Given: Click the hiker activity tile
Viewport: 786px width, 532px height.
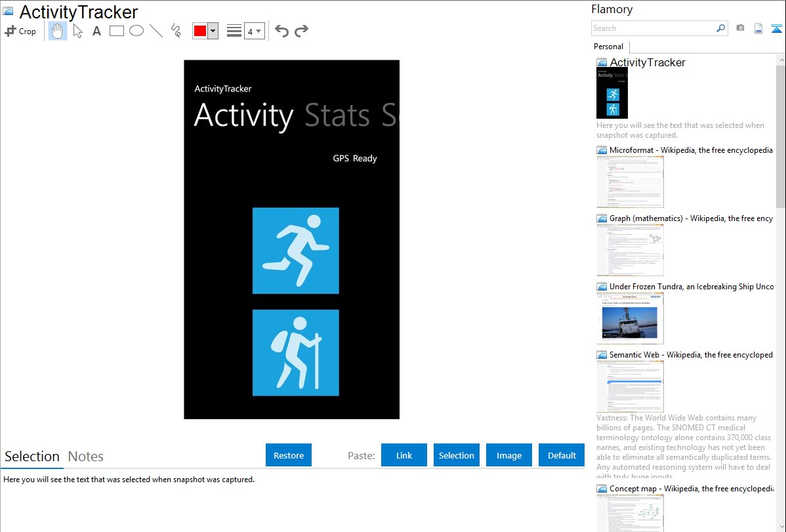Looking at the screenshot, I should tap(296, 353).
